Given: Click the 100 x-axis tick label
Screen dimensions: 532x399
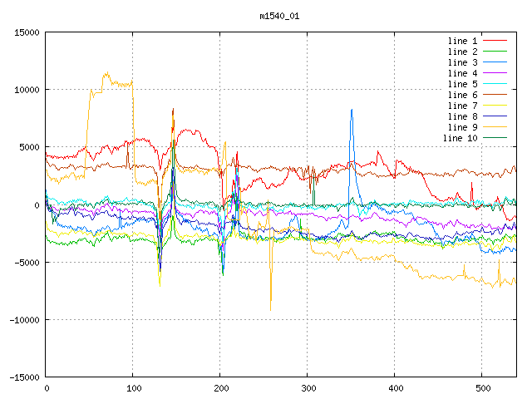Looking at the screenshot, I should tap(133, 388).
